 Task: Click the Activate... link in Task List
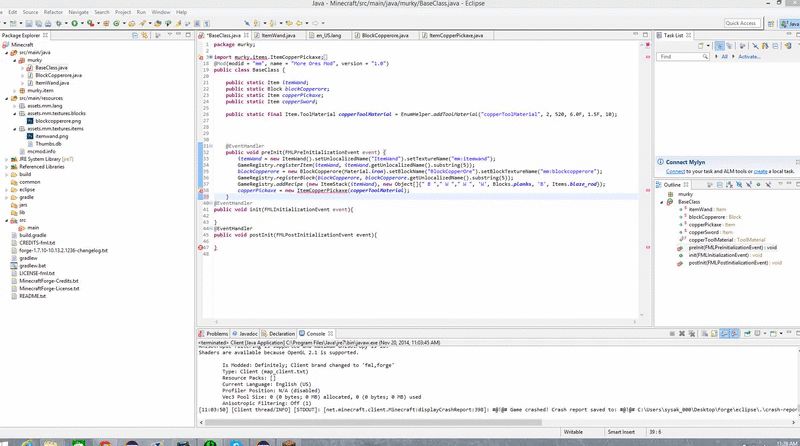(749, 57)
